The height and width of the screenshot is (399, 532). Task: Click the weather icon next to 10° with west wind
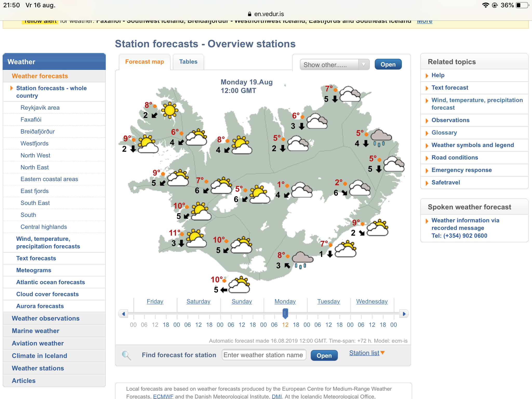(x=239, y=285)
